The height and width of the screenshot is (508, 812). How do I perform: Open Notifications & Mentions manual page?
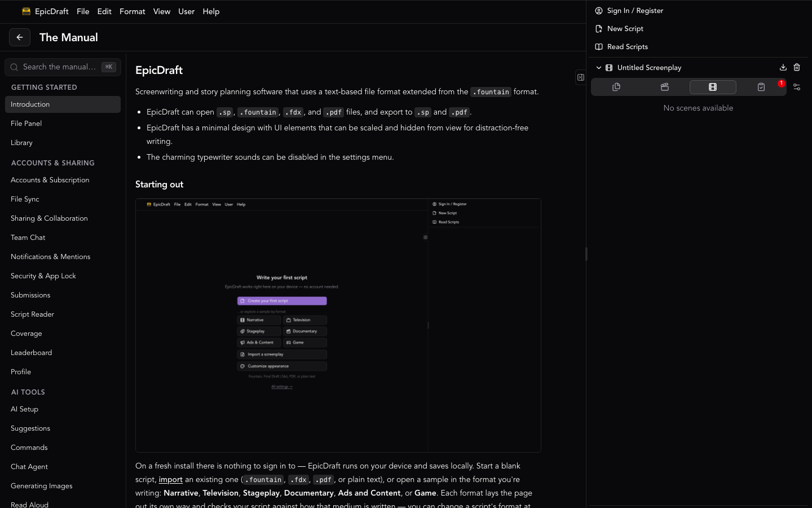tap(63, 257)
